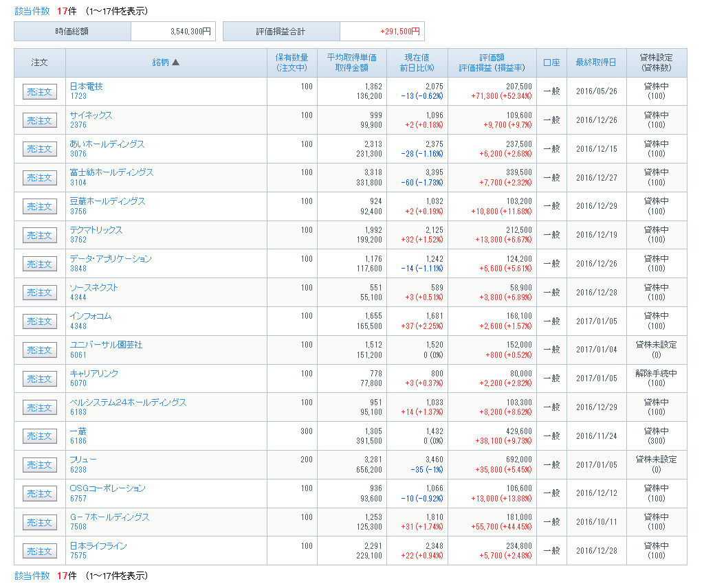
Task: Click the 売注文 button for ユニバーサル園芸社
Action: (x=40, y=350)
